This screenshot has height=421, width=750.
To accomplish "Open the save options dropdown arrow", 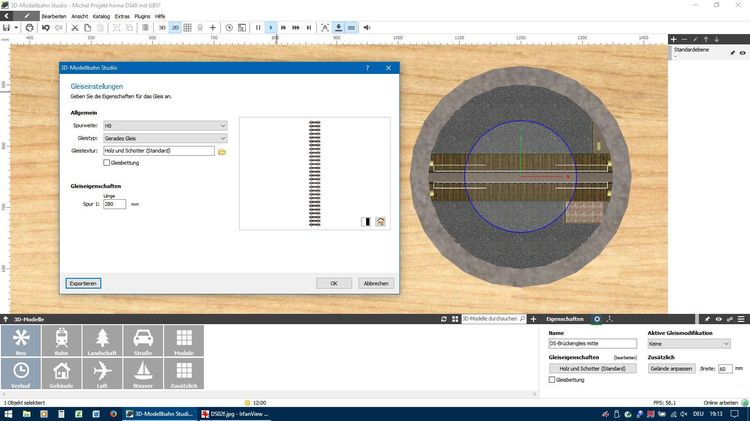I will [16, 28].
